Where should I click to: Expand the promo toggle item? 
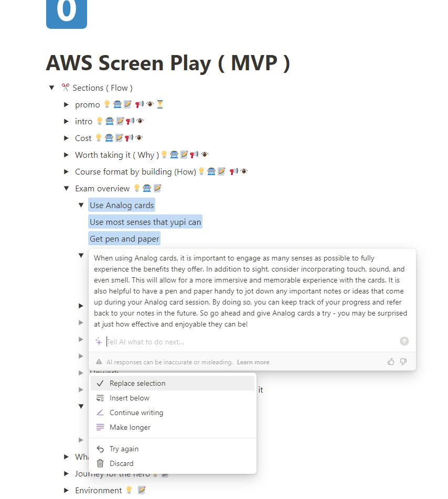(x=67, y=104)
